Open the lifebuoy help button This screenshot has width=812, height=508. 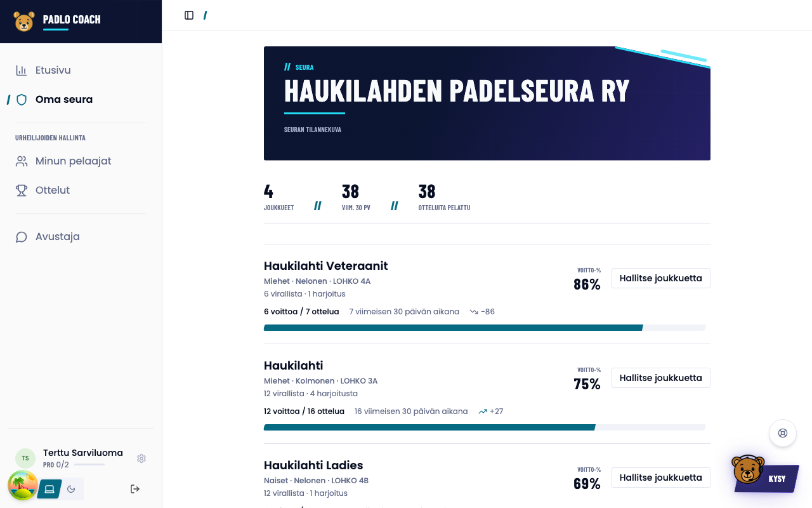[x=783, y=433]
